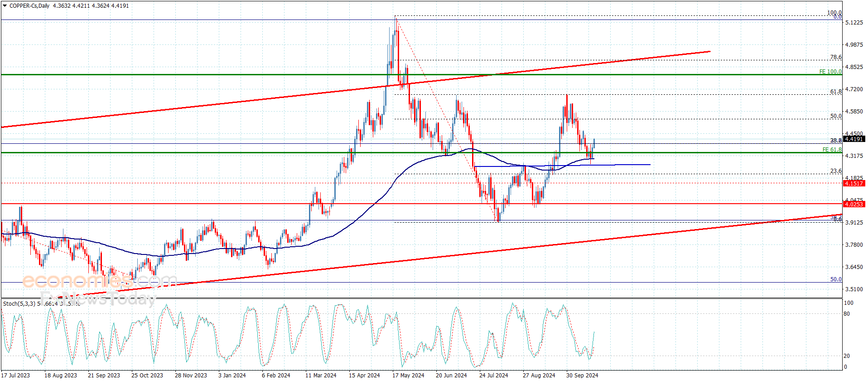The width and height of the screenshot is (868, 381).
Task: Click the Stoch(5,3,3) indicator label
Action: click(19, 303)
